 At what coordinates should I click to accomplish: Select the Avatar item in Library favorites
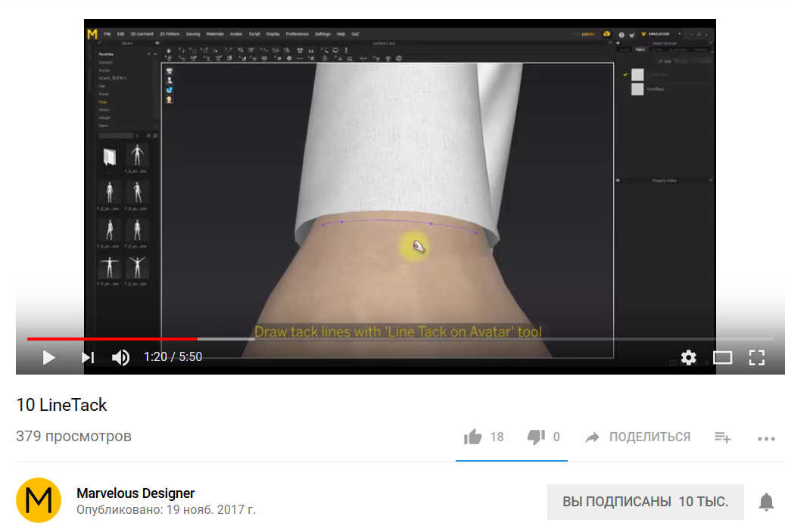[x=104, y=70]
